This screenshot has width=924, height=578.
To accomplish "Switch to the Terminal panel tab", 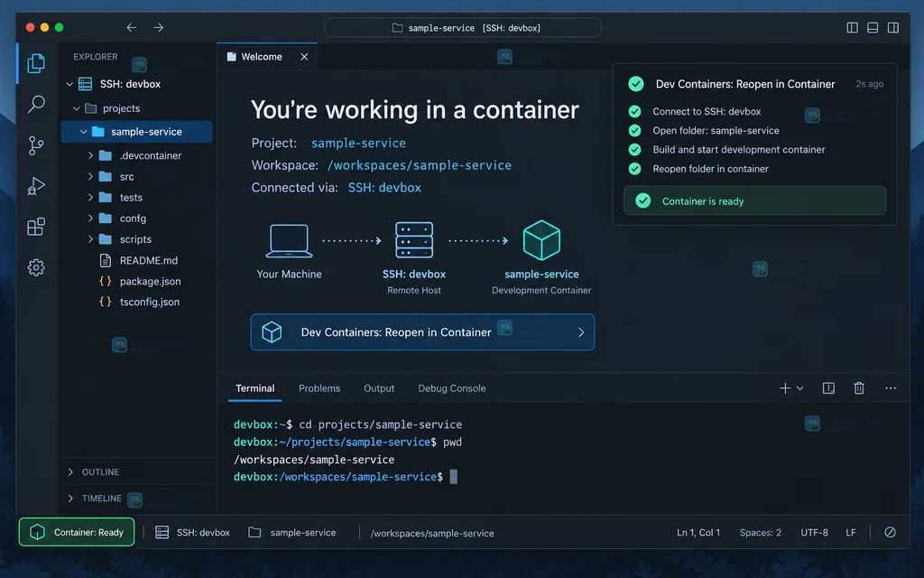I will [254, 388].
